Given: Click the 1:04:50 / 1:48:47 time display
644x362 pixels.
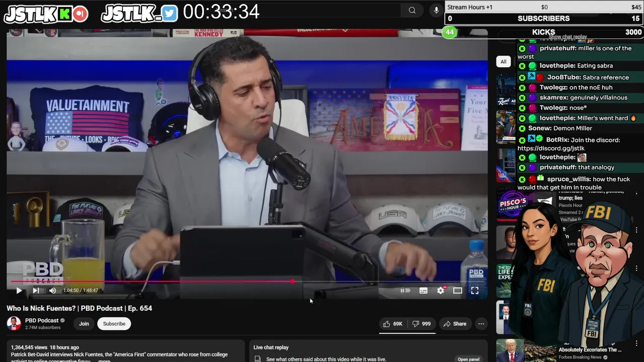Looking at the screenshot, I should (x=80, y=291).
